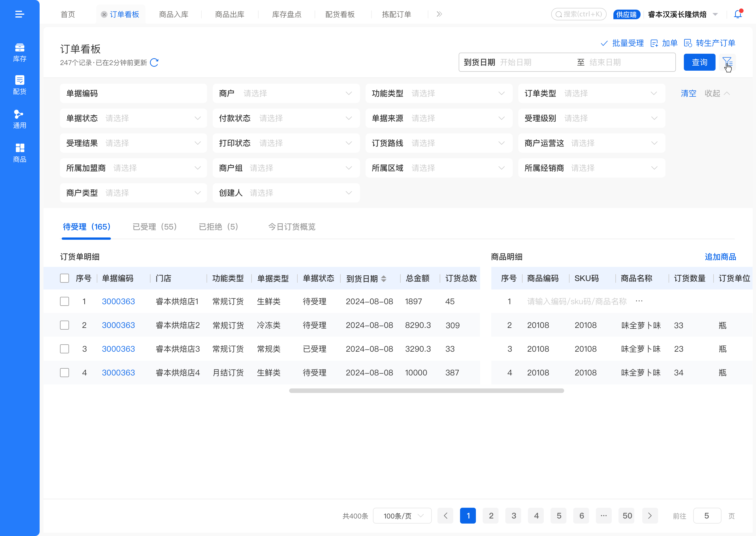Open the product lookup ellipsis in row 1
Image resolution: width=756 pixels, height=536 pixels.
click(639, 301)
